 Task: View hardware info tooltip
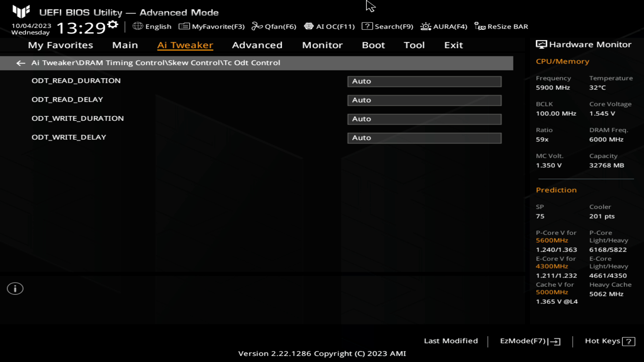tap(15, 288)
